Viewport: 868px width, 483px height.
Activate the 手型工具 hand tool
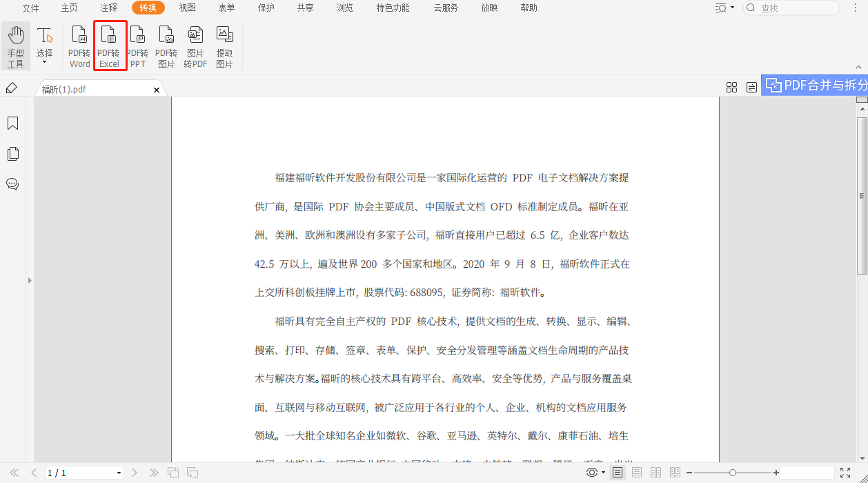pos(15,46)
